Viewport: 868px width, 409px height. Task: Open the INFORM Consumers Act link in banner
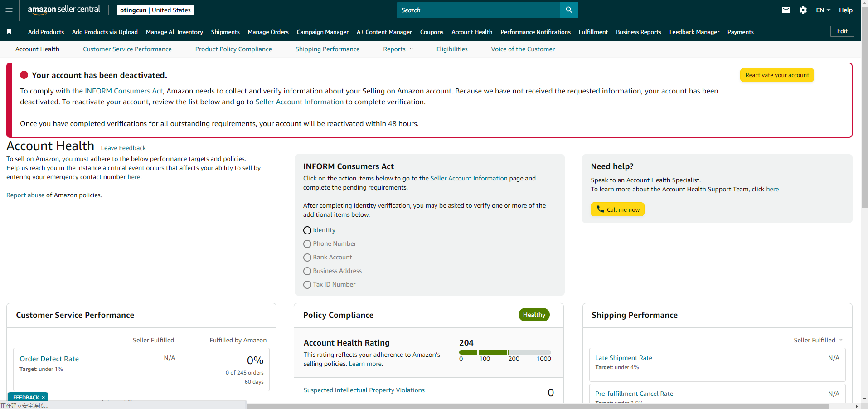[124, 91]
